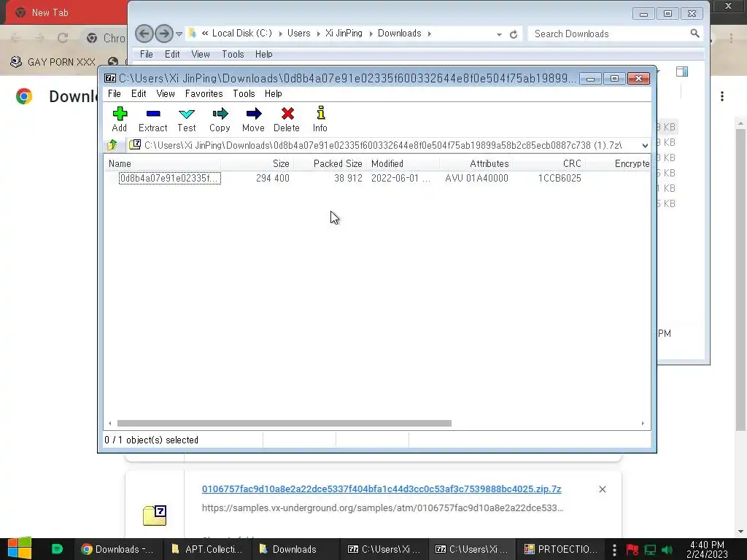Sort by CRC column header

(x=549, y=164)
